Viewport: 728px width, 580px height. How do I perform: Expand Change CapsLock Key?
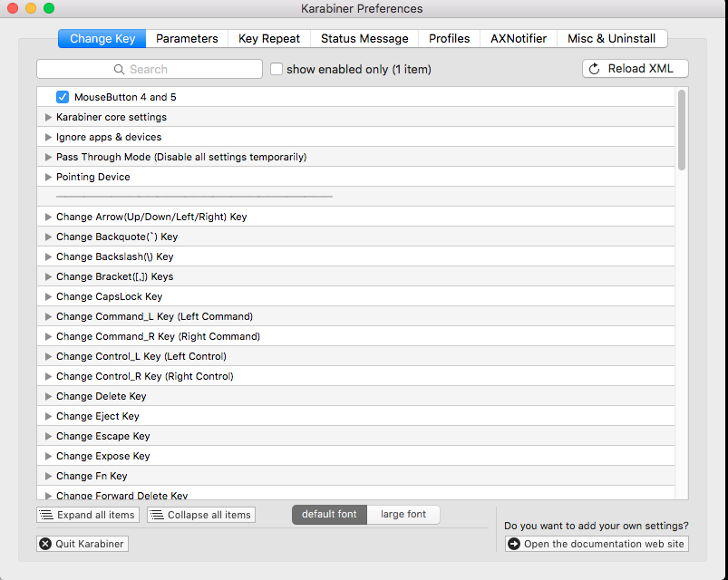pyautogui.click(x=48, y=297)
